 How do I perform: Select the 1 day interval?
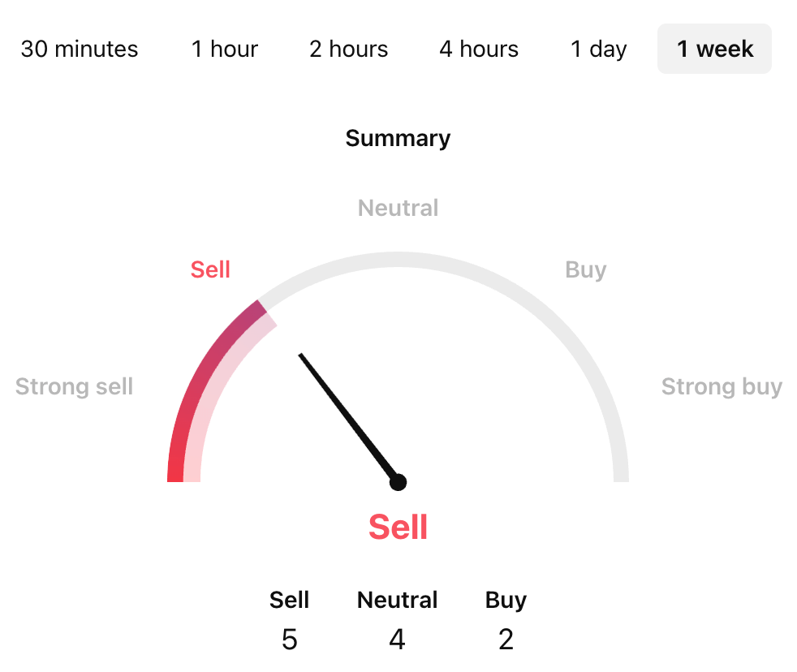point(597,49)
